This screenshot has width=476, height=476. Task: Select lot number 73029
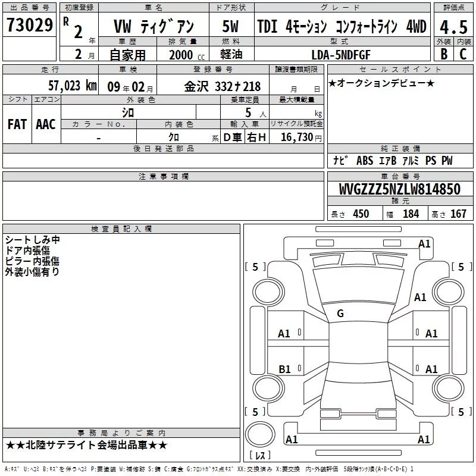29,26
